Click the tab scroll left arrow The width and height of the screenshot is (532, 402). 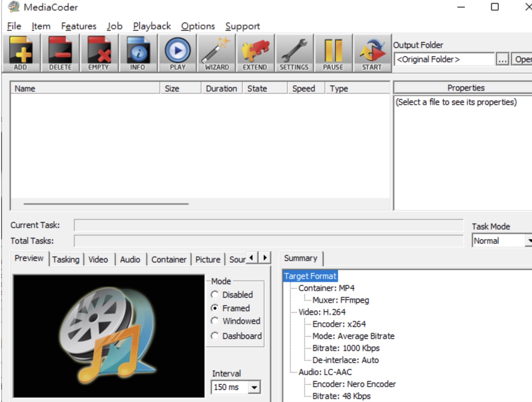[x=251, y=258]
